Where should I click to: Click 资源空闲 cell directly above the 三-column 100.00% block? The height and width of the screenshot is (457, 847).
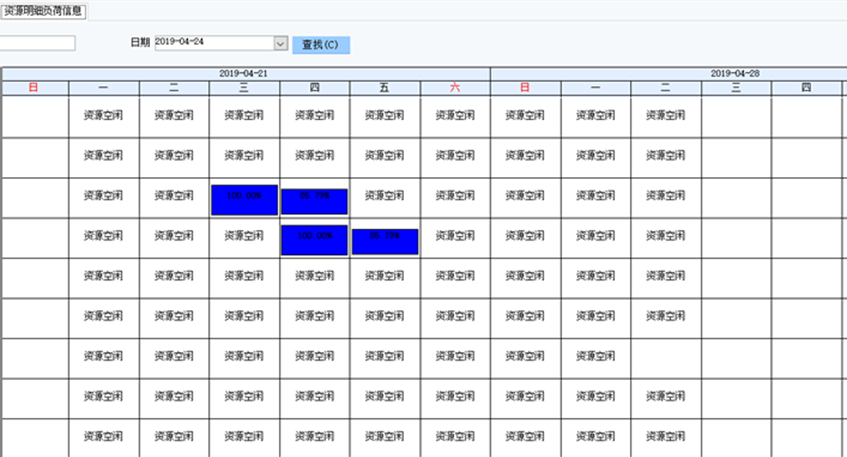coord(244,156)
